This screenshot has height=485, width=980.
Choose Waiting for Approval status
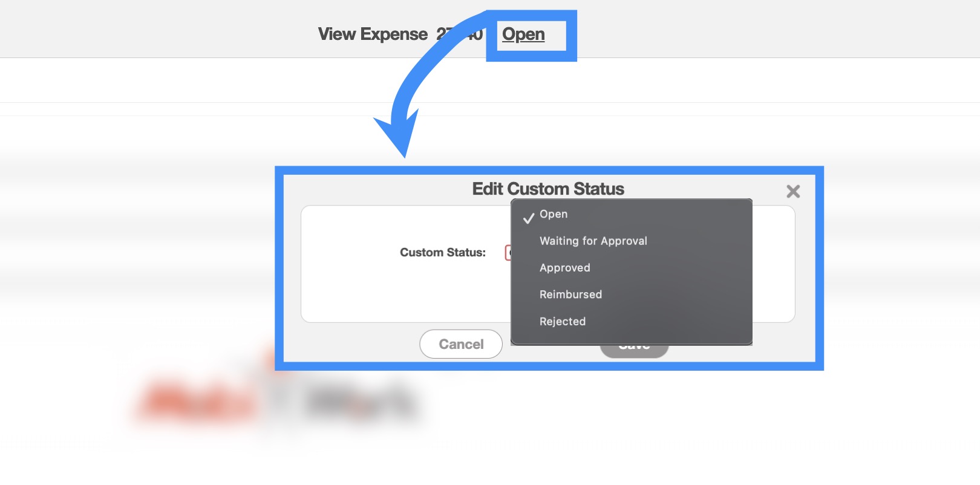(593, 241)
